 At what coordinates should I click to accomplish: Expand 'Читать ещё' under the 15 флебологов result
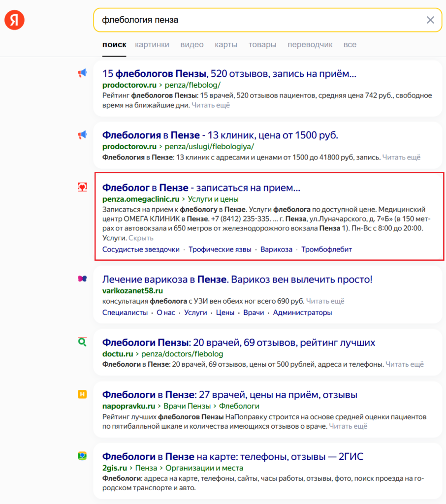pos(211,105)
